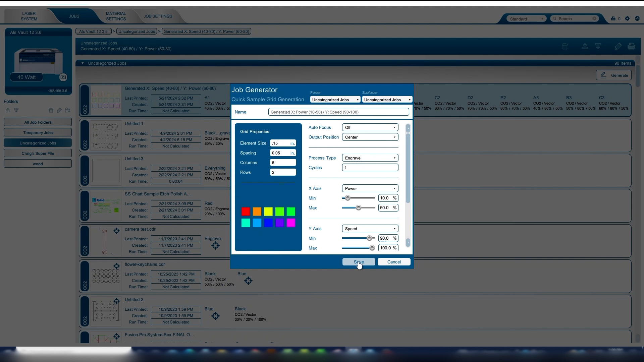Click the Generate button
Image resolution: width=644 pixels, height=362 pixels.
[614, 75]
